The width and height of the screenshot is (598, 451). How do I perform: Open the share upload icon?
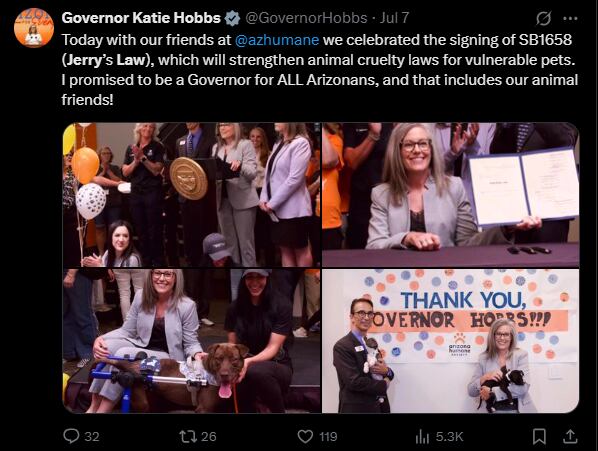[570, 437]
